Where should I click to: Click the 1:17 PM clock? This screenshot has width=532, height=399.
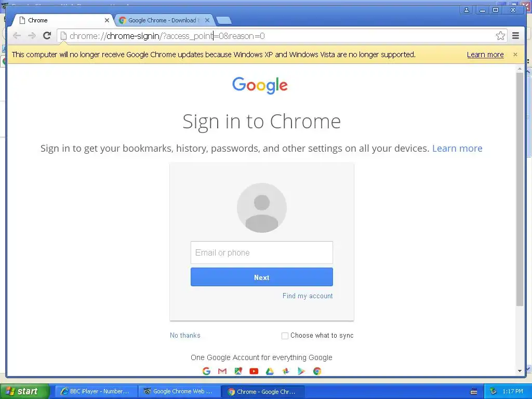coord(513,392)
